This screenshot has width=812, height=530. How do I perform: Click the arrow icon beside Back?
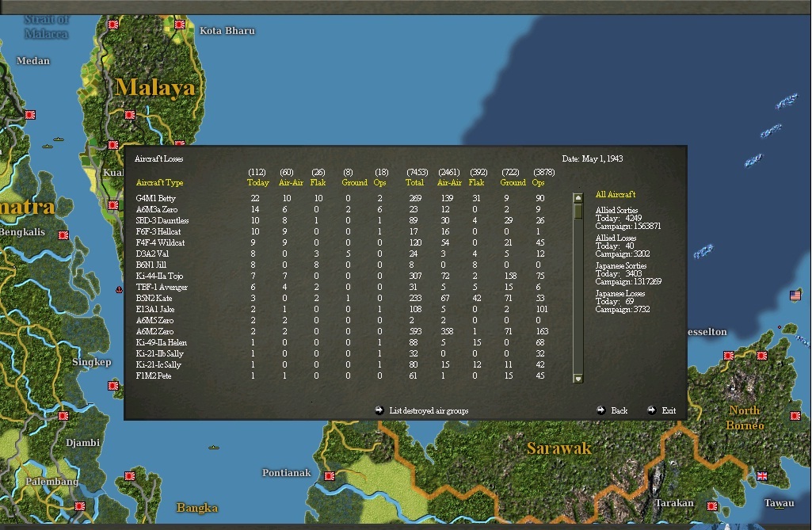coord(600,410)
